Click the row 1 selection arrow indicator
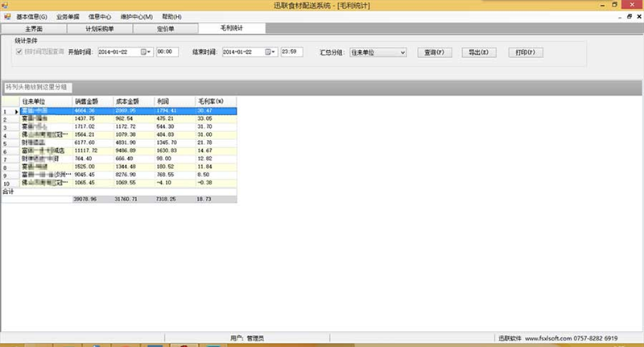644x347 pixels. click(7, 111)
